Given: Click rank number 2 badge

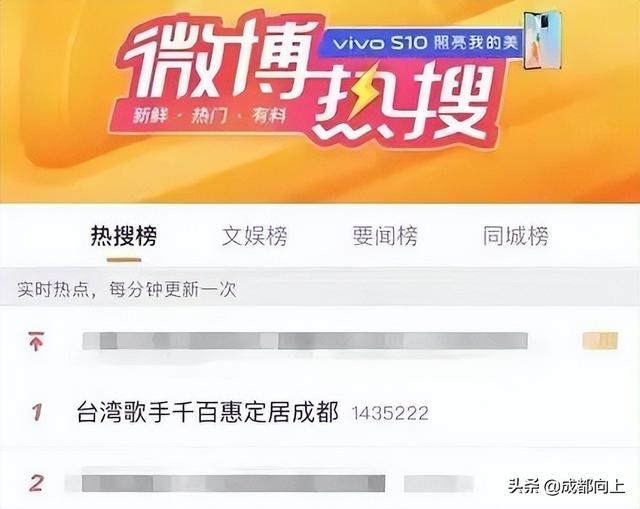Looking at the screenshot, I should click(x=36, y=484).
